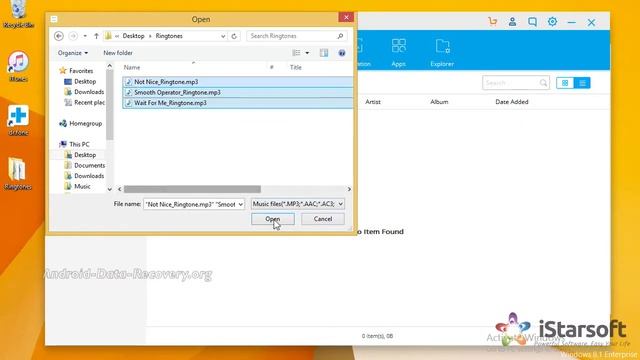Sort by Date Added column header

click(512, 102)
